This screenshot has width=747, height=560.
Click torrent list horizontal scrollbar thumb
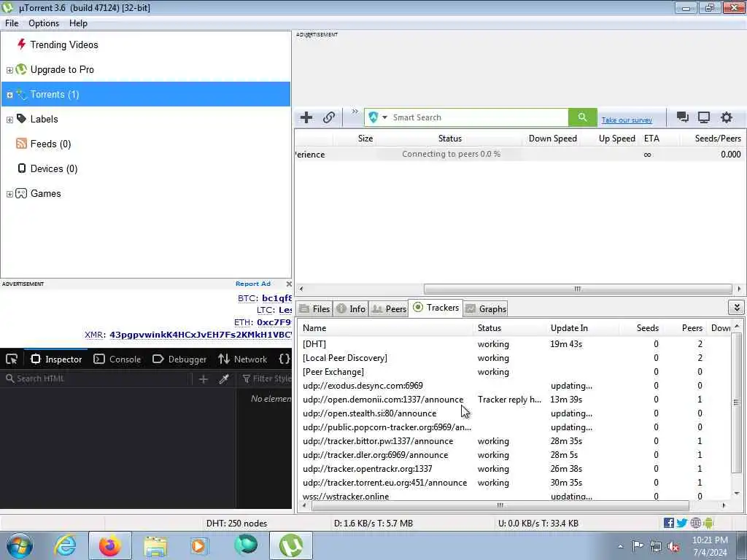pos(578,289)
